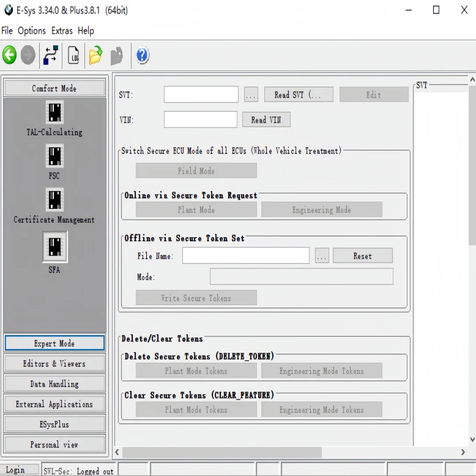Click into the VIN input field

201,119
